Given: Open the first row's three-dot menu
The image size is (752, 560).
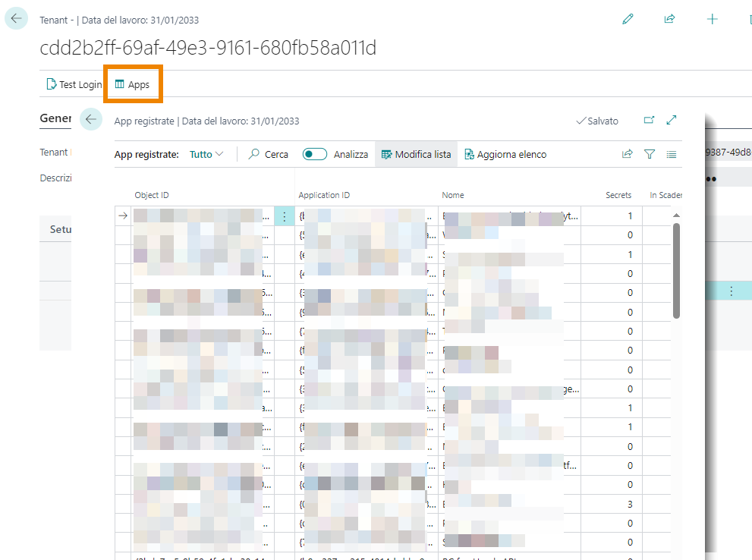Looking at the screenshot, I should [285, 216].
